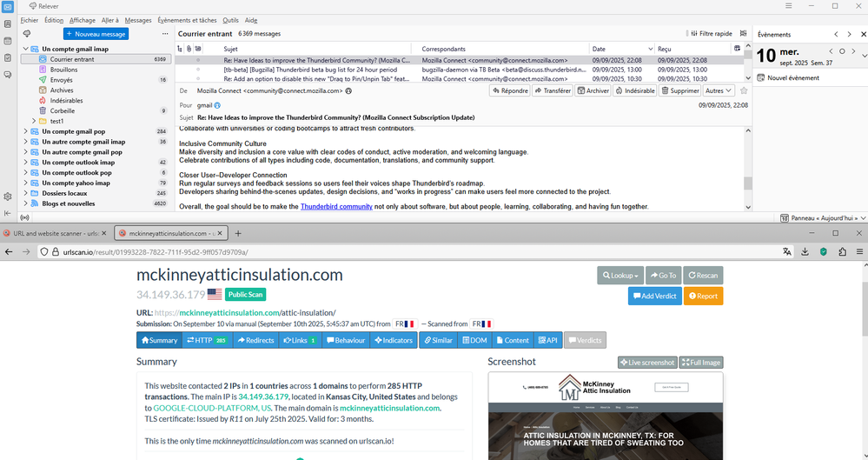Click the Nouveau message button
868x460 pixels.
tap(96, 34)
